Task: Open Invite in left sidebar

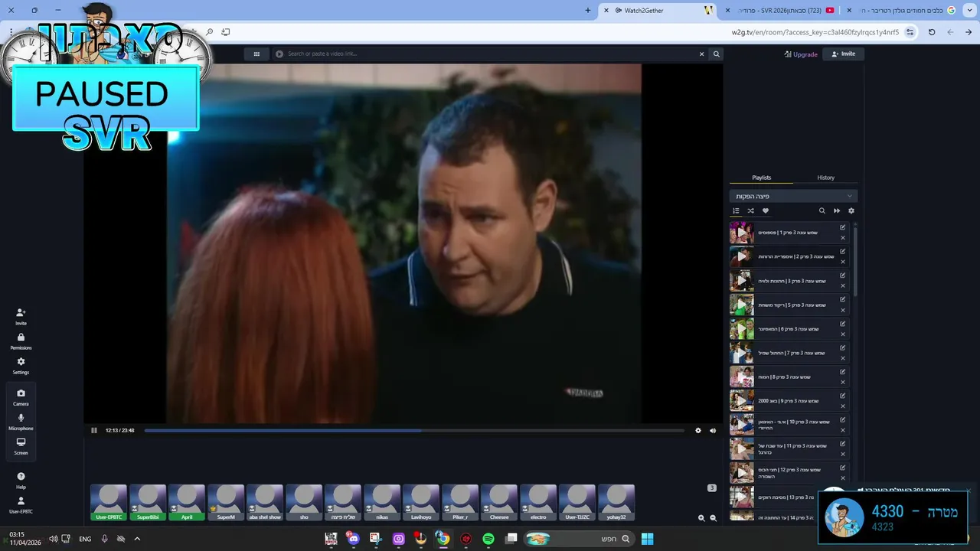Action: point(21,316)
